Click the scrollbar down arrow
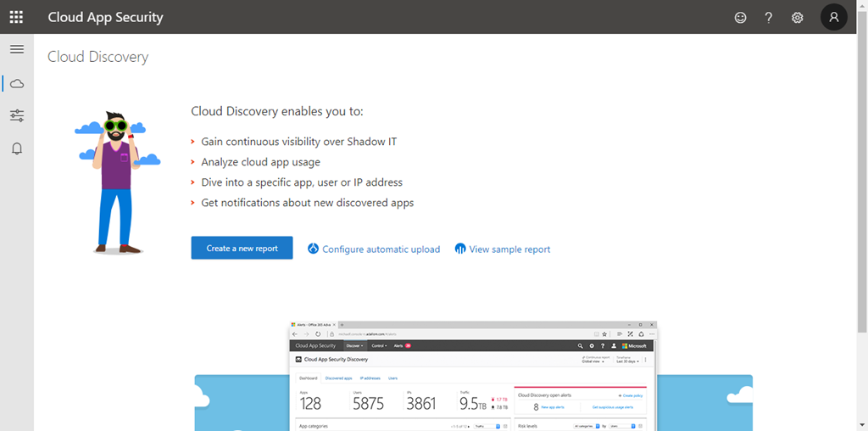 862,425
